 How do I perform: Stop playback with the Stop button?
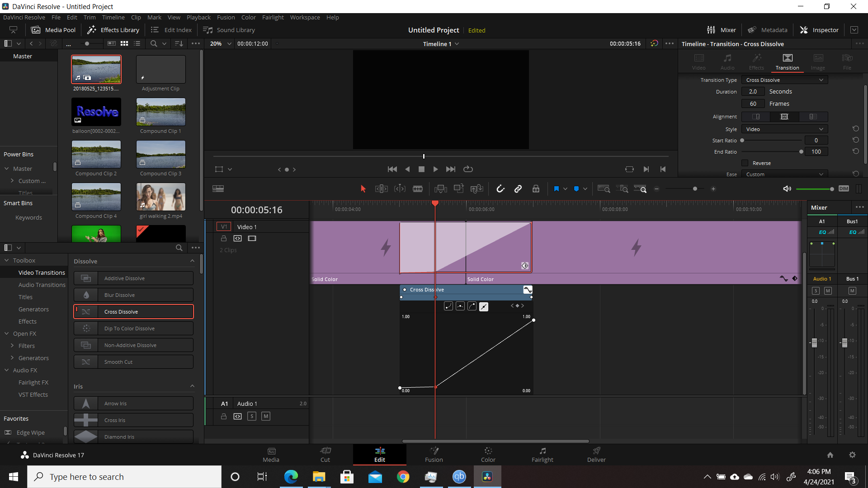pos(421,169)
